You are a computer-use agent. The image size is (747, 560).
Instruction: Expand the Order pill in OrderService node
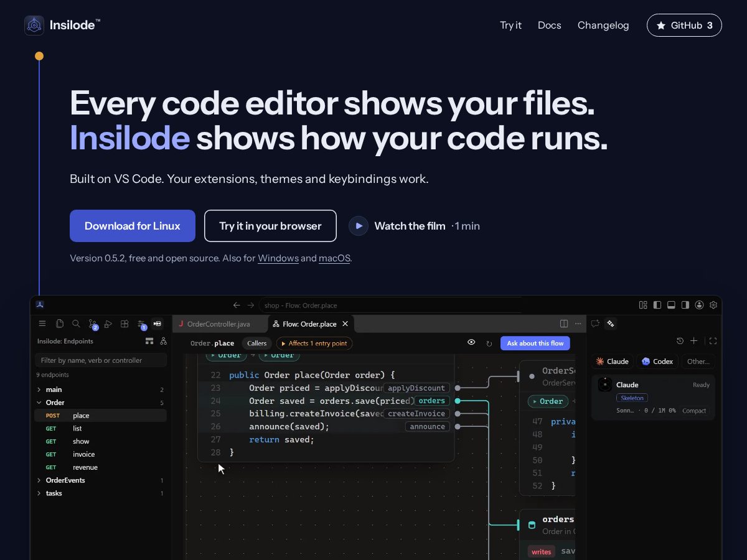click(x=547, y=401)
